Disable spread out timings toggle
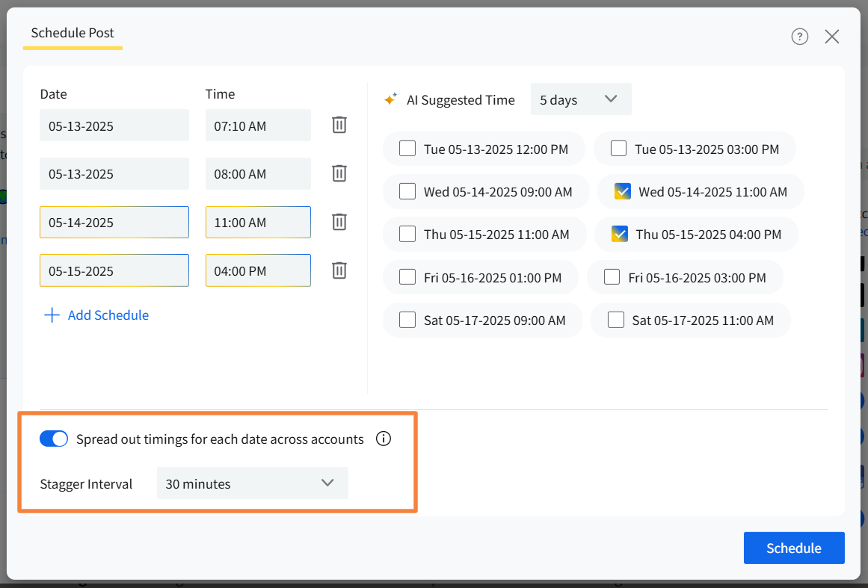The width and height of the screenshot is (868, 588). 54,439
